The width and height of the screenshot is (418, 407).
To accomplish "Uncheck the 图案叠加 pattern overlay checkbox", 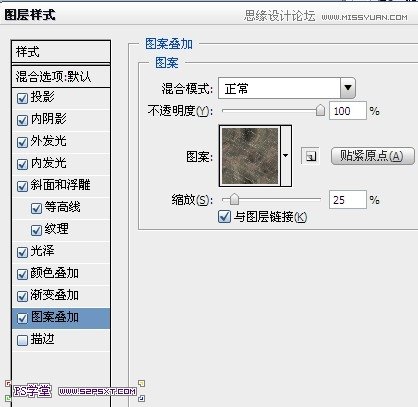I will click(x=22, y=318).
